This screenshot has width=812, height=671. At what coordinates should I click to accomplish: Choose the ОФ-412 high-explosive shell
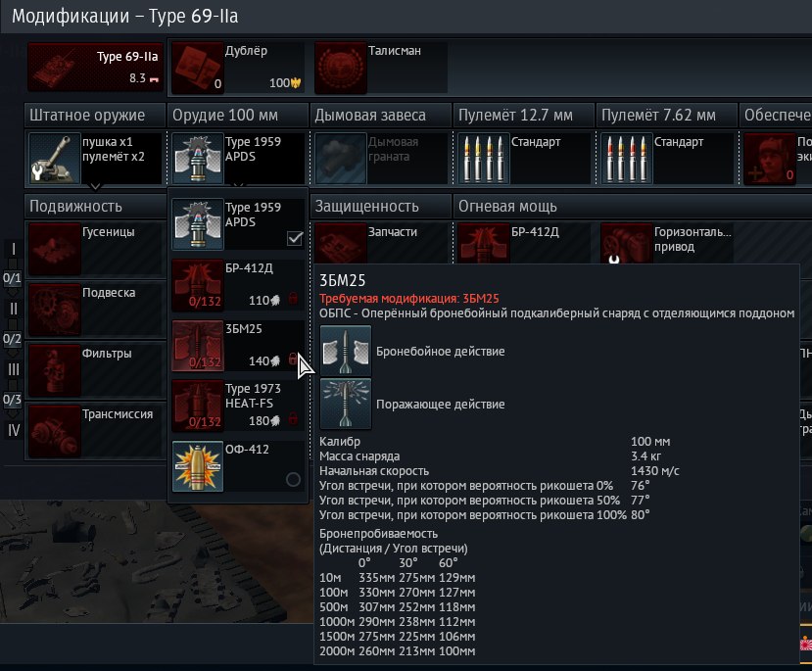(x=238, y=466)
